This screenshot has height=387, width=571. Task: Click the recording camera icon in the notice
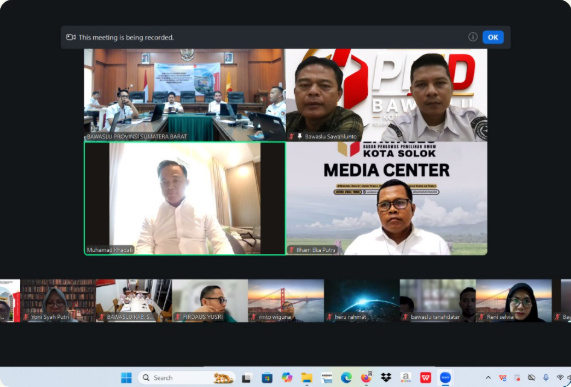(x=71, y=37)
